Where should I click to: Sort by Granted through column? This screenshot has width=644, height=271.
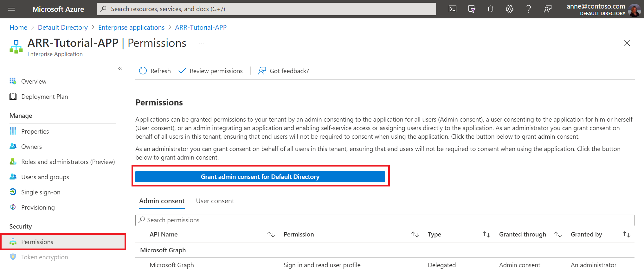[558, 234]
